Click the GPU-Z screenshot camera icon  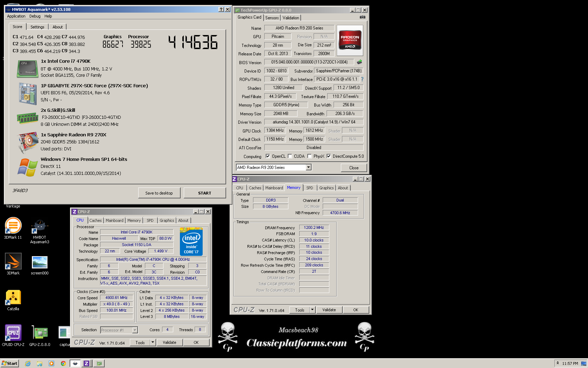click(x=363, y=17)
